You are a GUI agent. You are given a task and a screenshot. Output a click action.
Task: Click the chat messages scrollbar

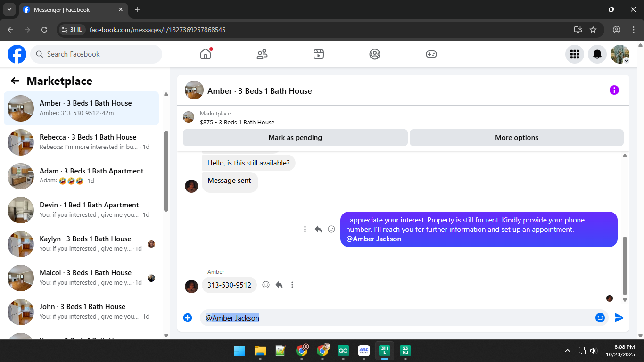pyautogui.click(x=625, y=265)
